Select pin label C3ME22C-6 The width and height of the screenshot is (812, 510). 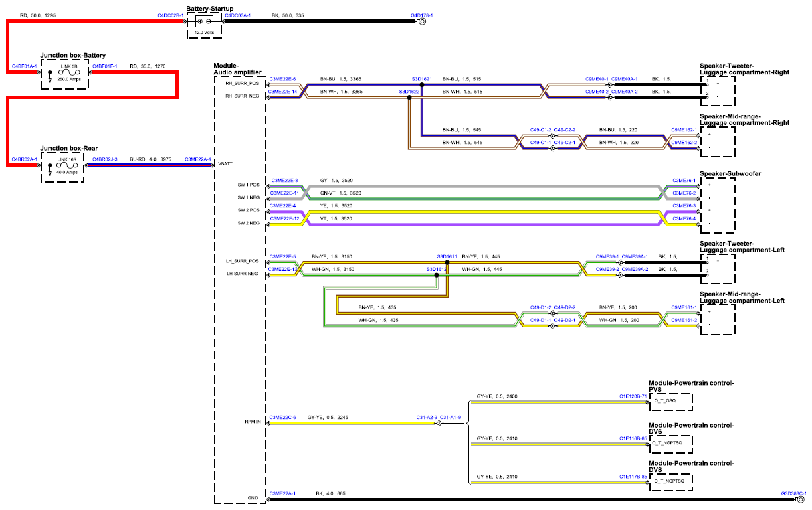[x=282, y=417]
